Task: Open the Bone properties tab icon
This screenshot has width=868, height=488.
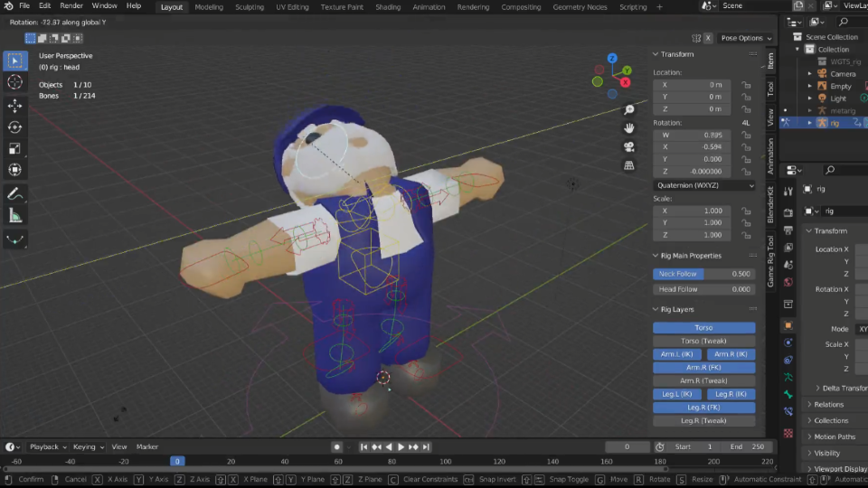Action: pyautogui.click(x=788, y=395)
